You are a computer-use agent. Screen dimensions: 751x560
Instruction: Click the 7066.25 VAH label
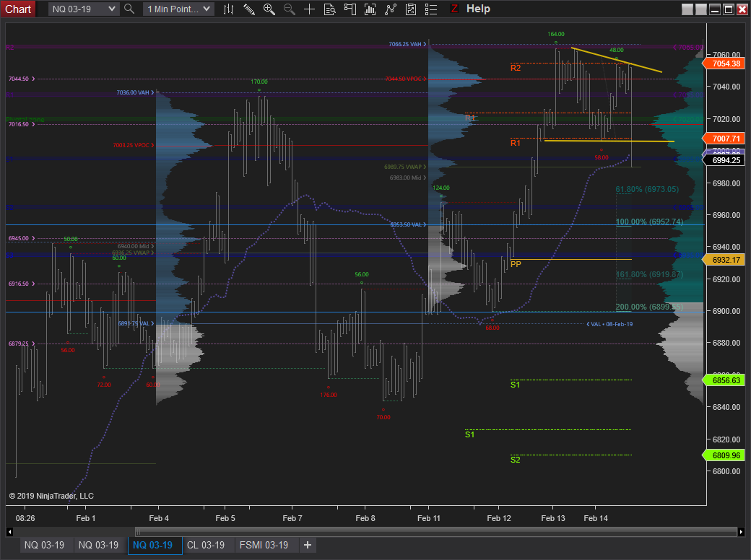tap(407, 44)
